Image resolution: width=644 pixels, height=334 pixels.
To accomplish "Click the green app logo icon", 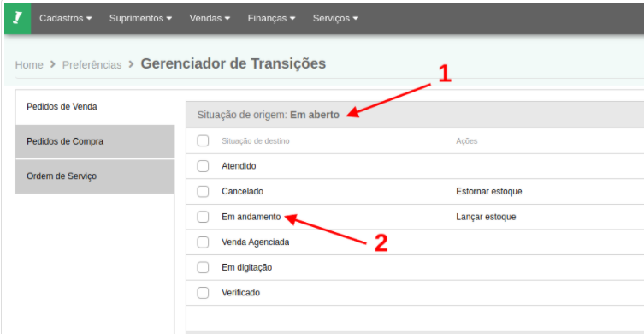I will coord(18,18).
